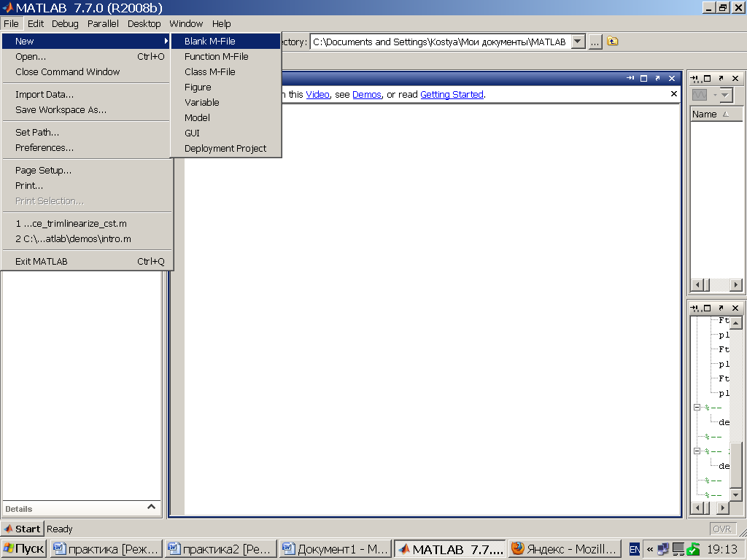Select Blank M-File from New submenu
747x560 pixels.
click(x=226, y=41)
